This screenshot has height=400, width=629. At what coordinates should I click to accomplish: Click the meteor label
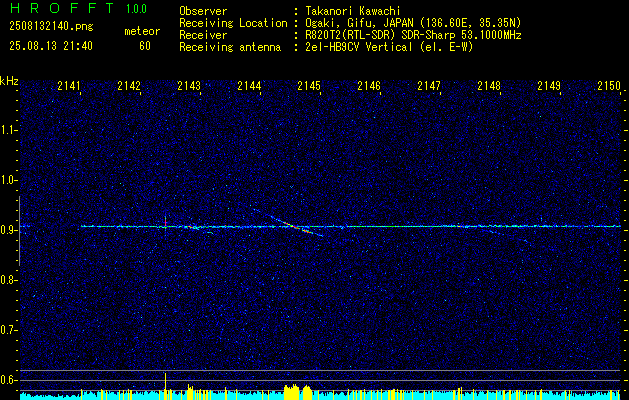[x=142, y=31]
